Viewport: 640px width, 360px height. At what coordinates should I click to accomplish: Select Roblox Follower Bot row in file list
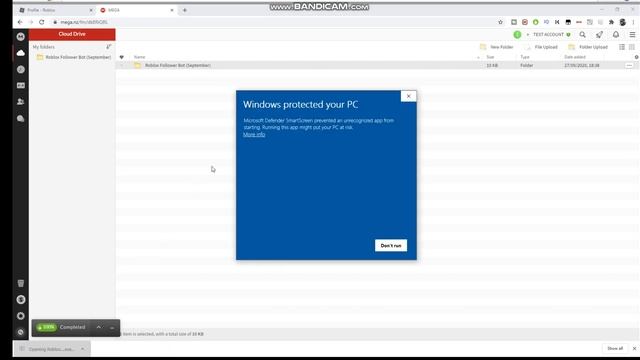[378, 65]
